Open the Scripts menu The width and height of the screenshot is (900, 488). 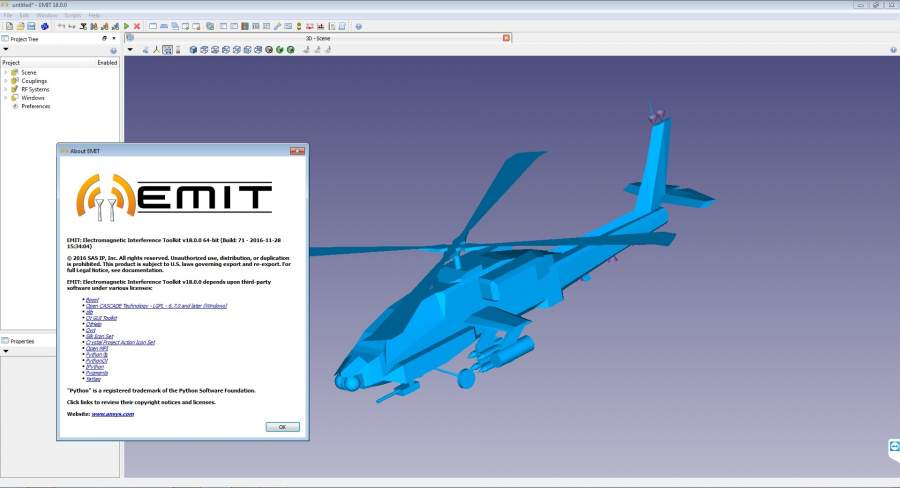(72, 16)
